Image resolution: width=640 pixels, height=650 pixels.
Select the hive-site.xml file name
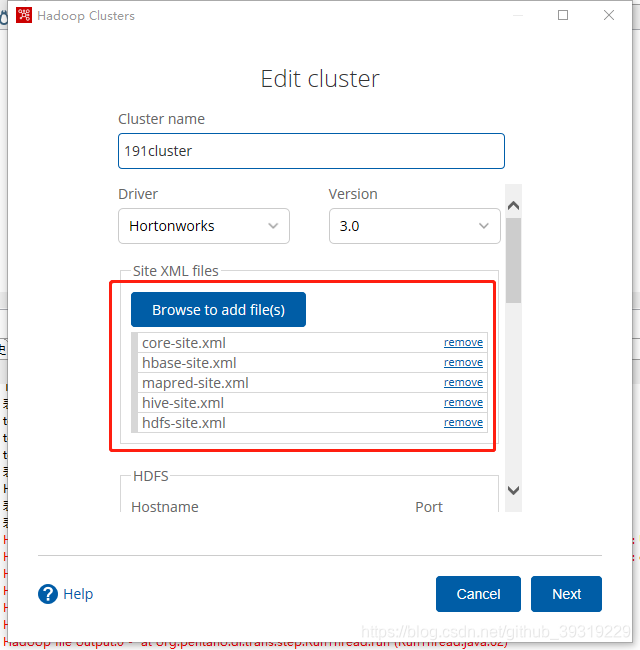(x=183, y=403)
